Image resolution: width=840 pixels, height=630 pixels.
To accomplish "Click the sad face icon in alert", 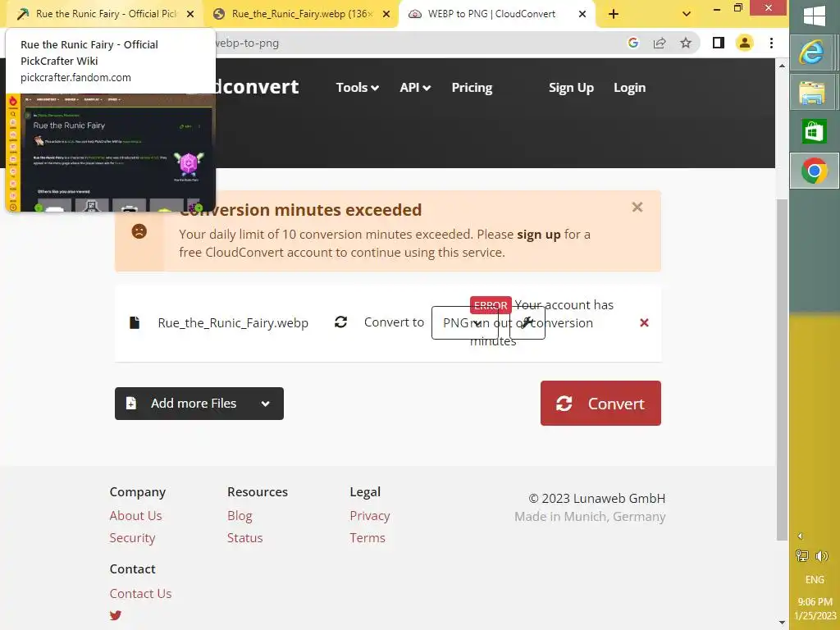I will point(139,231).
